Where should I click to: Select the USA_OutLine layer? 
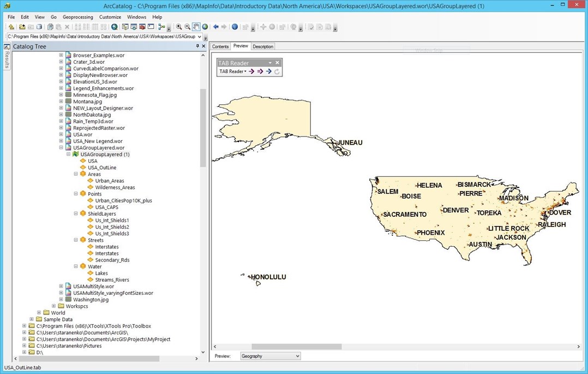point(102,168)
